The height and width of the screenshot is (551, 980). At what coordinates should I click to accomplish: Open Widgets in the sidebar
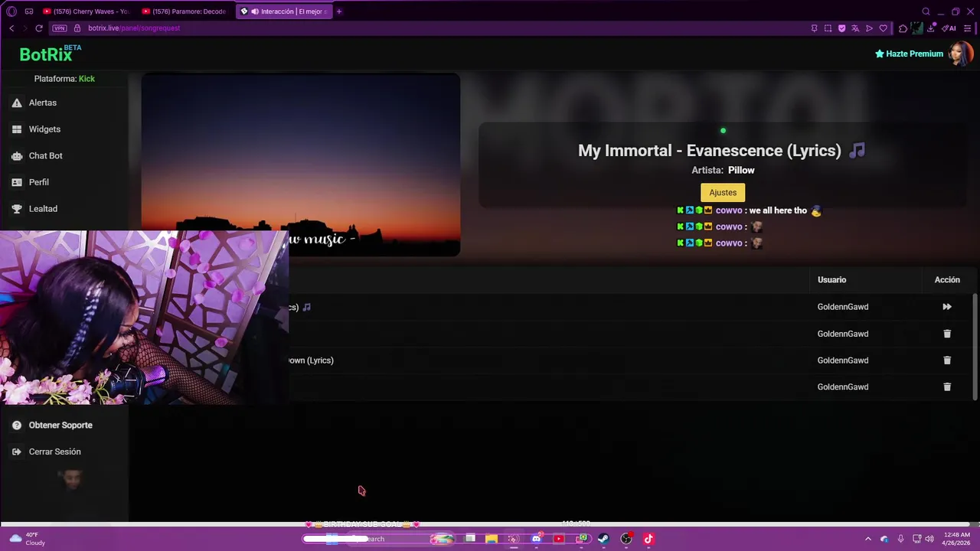(44, 129)
